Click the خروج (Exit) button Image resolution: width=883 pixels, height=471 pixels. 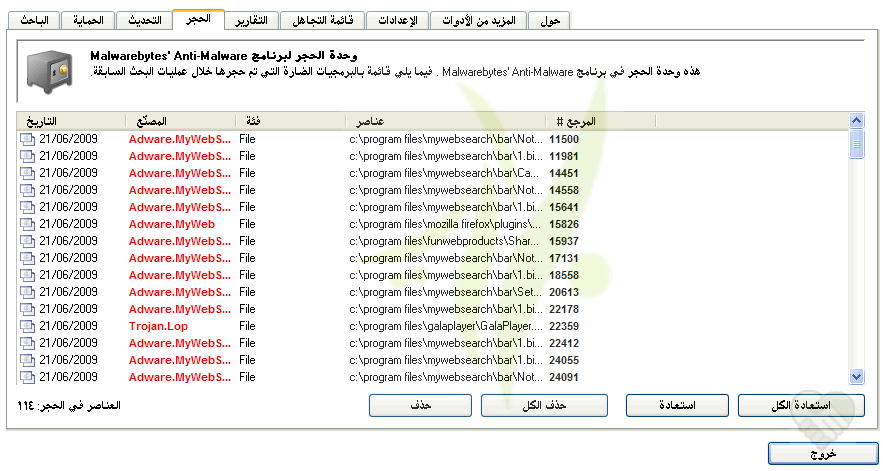pos(823,454)
